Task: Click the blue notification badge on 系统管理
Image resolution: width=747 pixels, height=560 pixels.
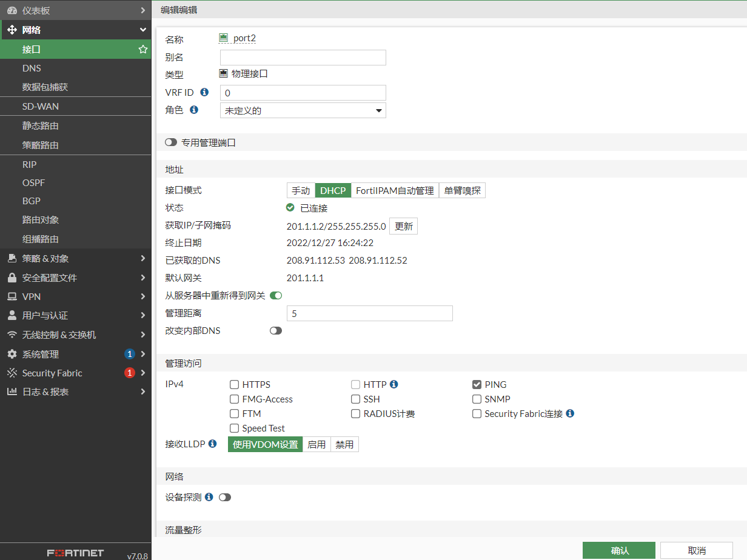Action: point(129,354)
